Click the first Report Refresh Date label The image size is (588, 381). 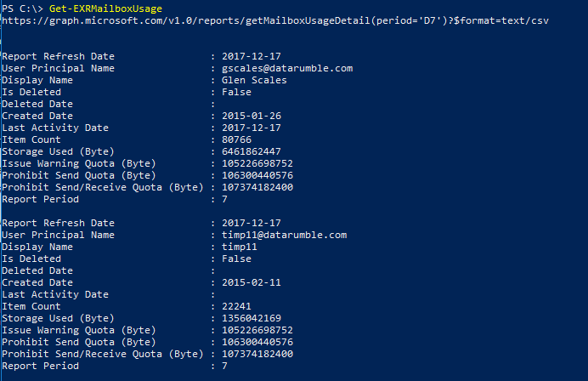click(x=58, y=56)
